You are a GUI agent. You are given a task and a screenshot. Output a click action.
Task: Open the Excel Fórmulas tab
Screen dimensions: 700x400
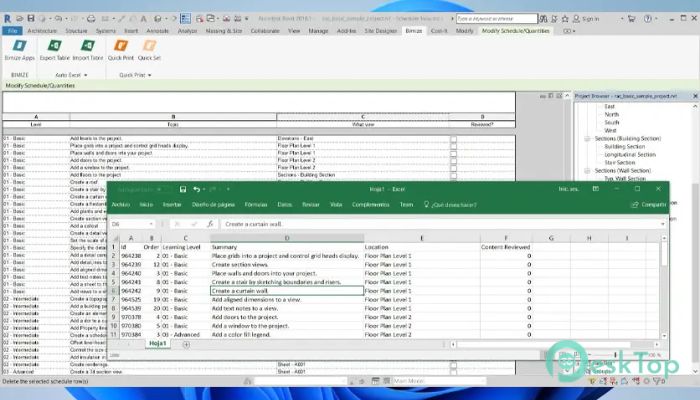256,204
